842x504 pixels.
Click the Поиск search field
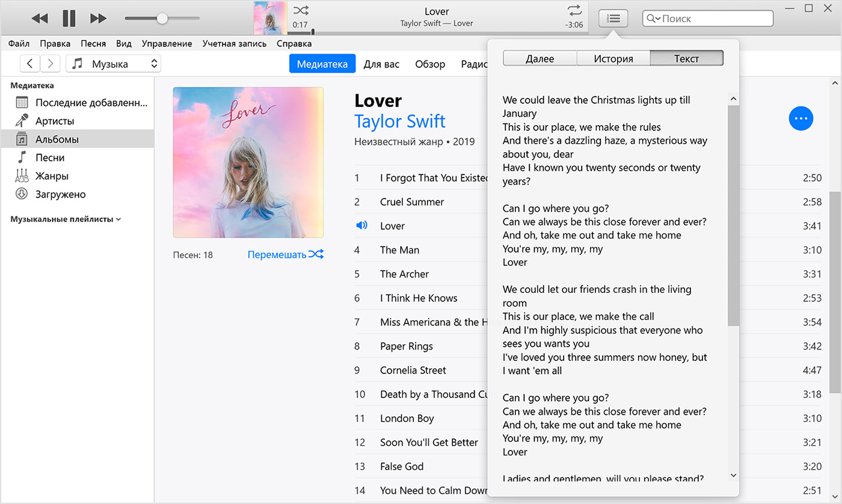point(708,19)
